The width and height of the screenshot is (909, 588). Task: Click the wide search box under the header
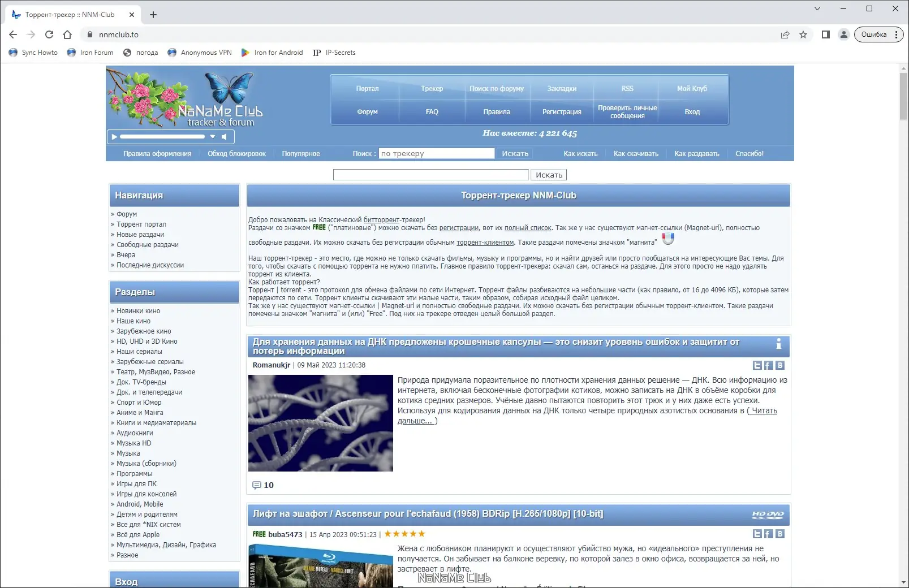coord(431,175)
